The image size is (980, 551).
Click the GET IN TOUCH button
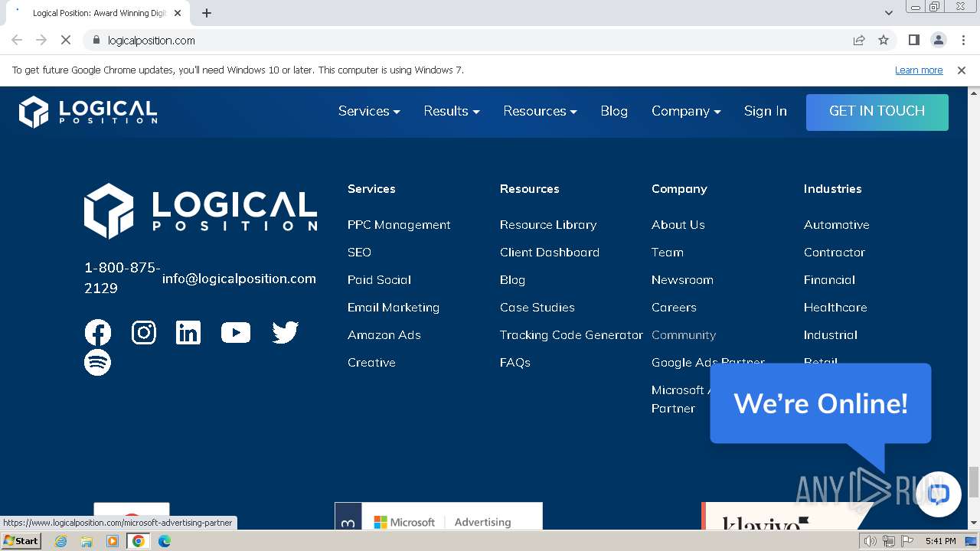(x=877, y=112)
